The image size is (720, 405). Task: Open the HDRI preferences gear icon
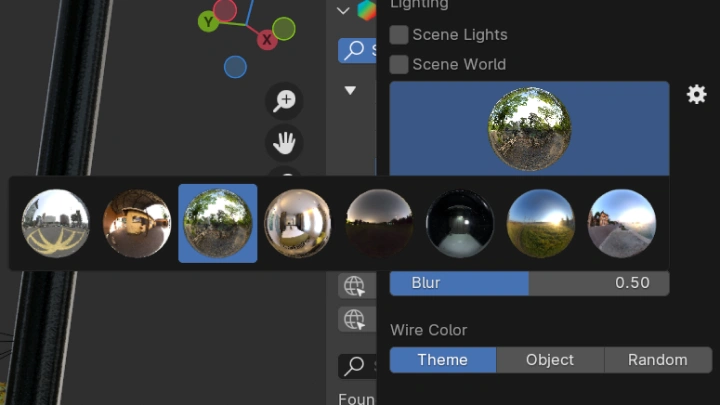tap(696, 94)
